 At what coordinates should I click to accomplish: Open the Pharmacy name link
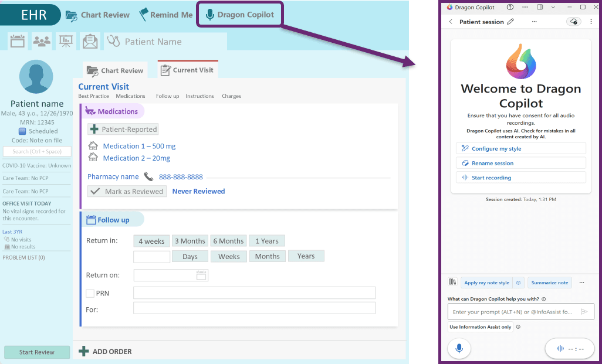[113, 176]
